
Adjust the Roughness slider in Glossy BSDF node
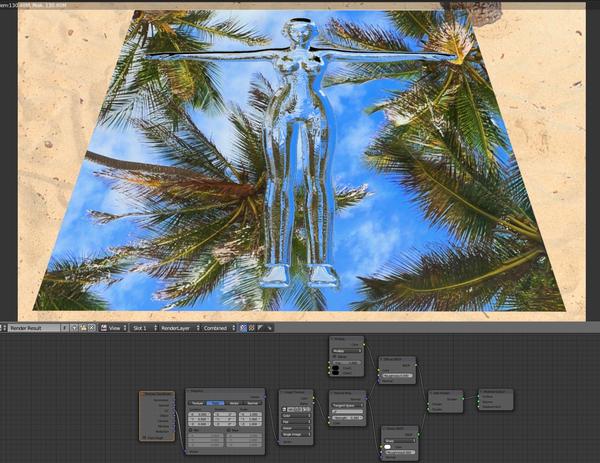pyautogui.click(x=400, y=452)
